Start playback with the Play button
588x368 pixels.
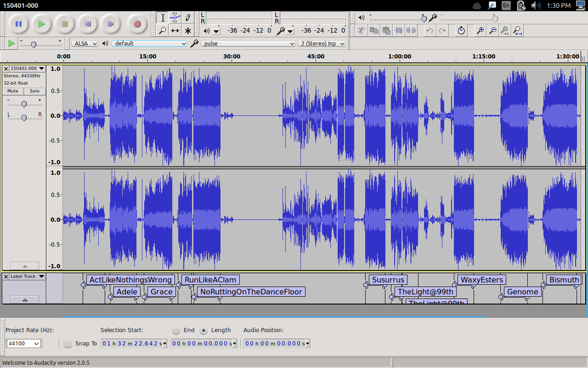pos(42,24)
